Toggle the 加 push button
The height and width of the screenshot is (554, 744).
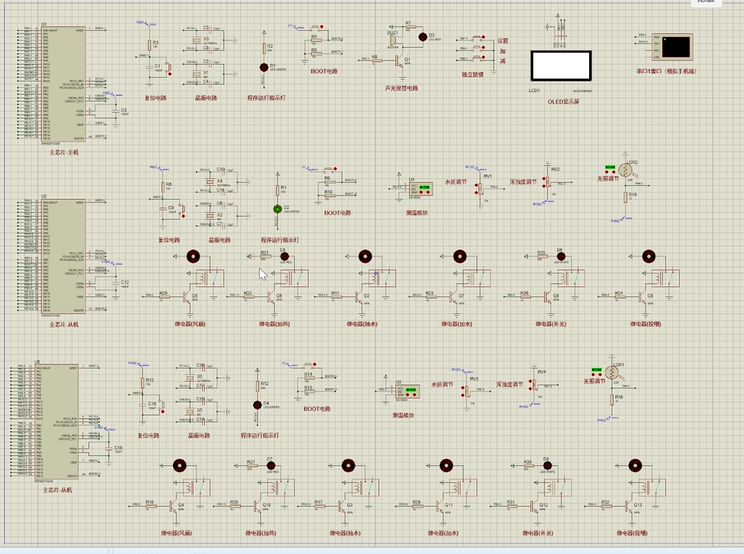coord(478,47)
